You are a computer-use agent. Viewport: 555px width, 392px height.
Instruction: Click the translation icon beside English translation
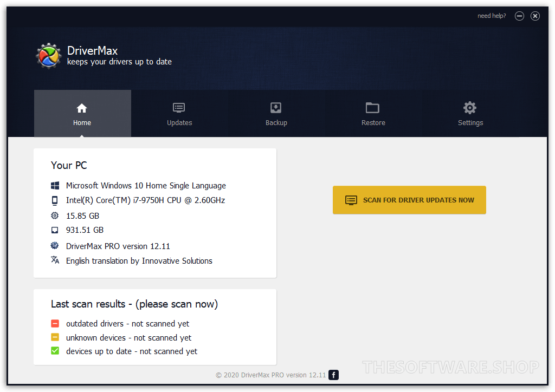pos(55,260)
